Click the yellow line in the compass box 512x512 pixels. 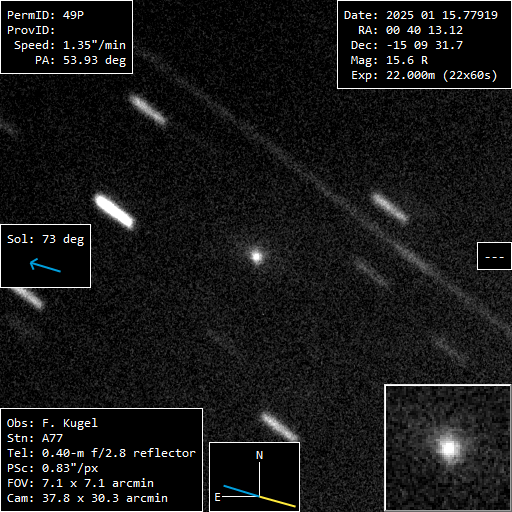click(x=277, y=501)
